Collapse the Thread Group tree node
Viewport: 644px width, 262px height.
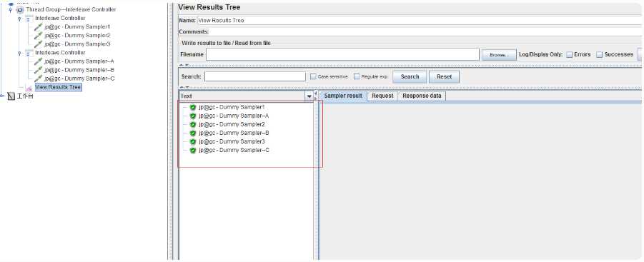(x=11, y=10)
